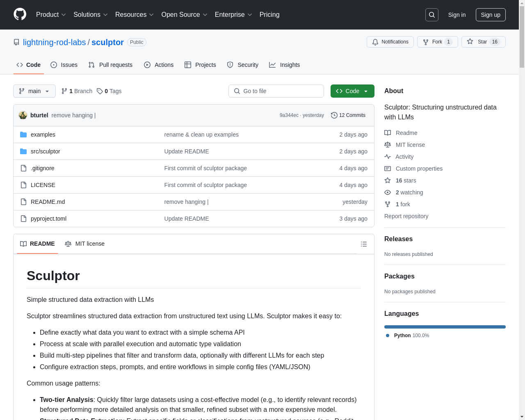
Task: Click the Go to file search field
Action: (276, 91)
